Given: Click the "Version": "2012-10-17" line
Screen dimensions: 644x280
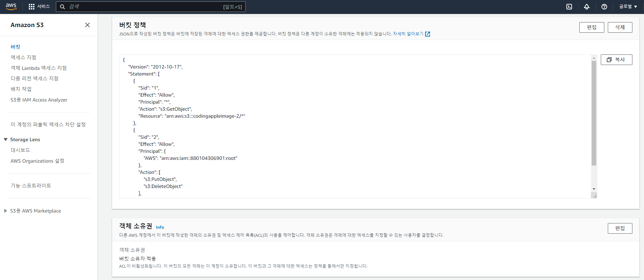Looking at the screenshot, I should [155, 67].
